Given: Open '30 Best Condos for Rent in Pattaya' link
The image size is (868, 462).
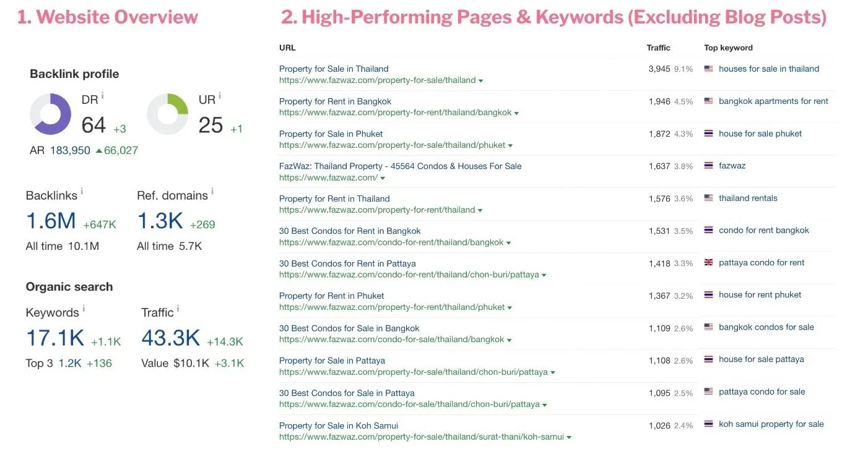Looking at the screenshot, I should (347, 263).
